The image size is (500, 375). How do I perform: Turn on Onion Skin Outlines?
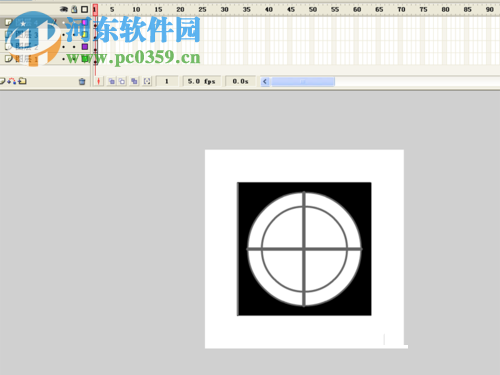122,81
